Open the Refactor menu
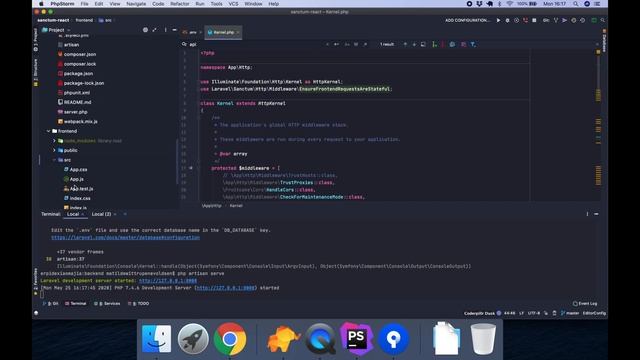 click(x=180, y=4)
